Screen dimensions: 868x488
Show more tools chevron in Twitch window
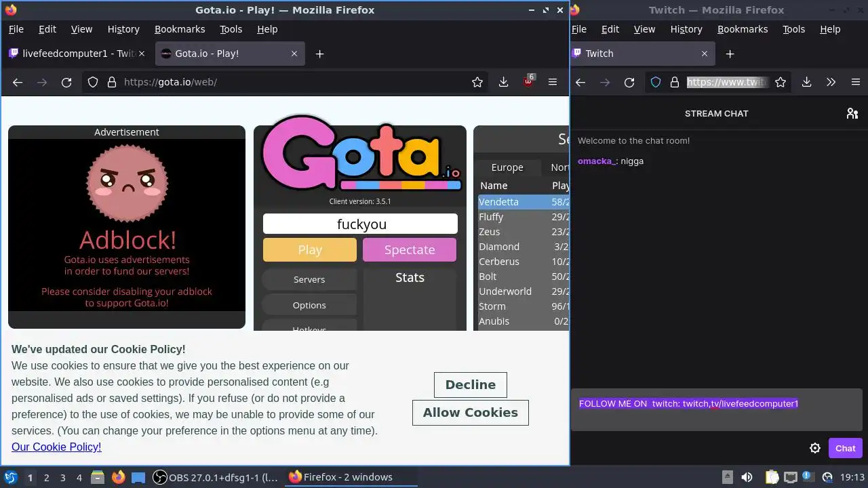(831, 82)
